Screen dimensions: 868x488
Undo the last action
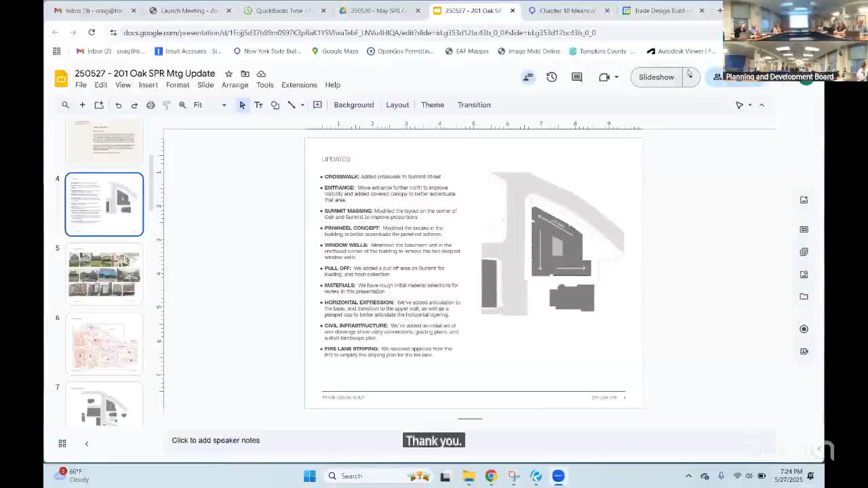point(118,105)
